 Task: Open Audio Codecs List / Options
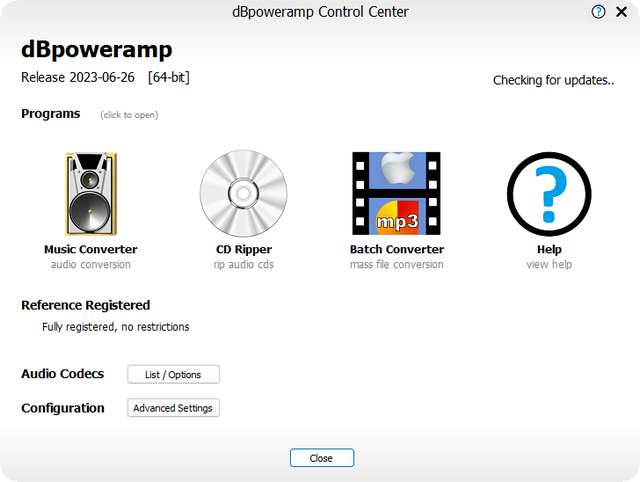coord(173,375)
